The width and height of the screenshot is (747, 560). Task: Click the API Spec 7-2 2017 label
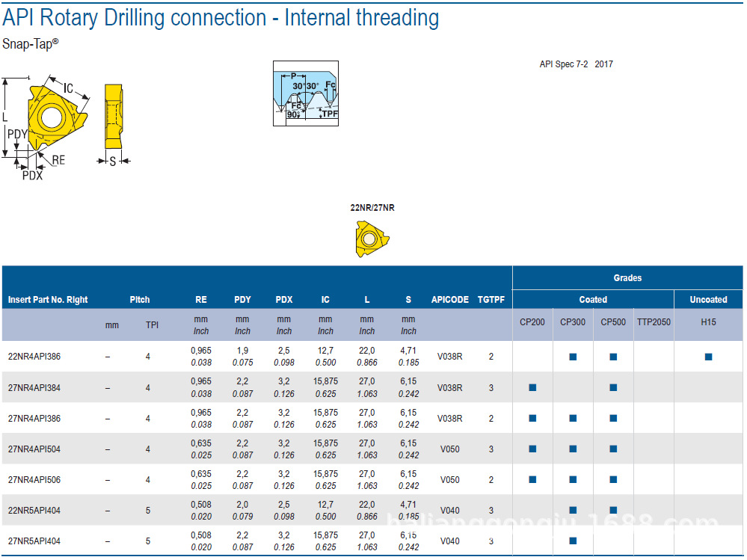coord(576,64)
